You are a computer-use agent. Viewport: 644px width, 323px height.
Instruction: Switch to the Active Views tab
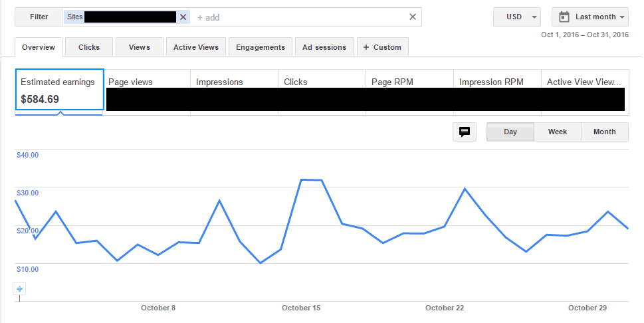pyautogui.click(x=196, y=47)
